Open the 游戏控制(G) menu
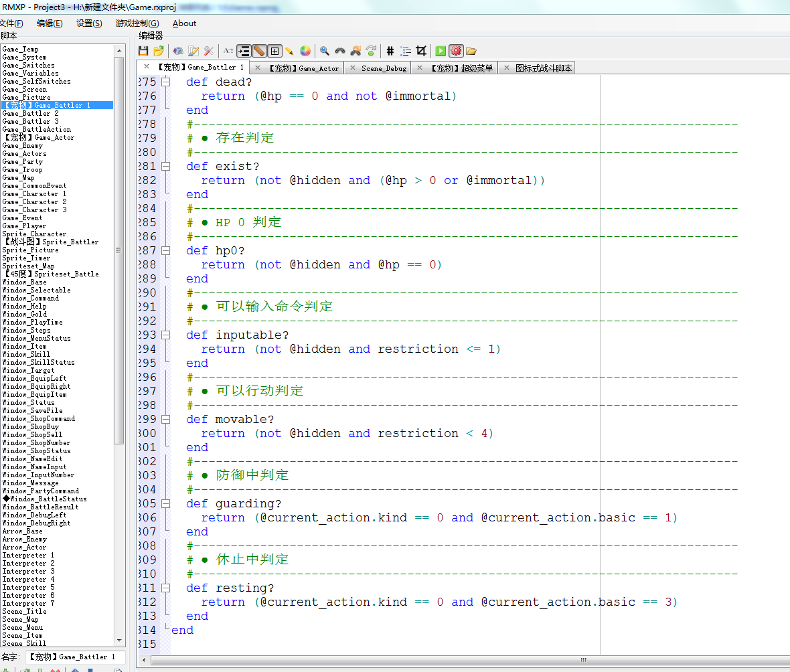Viewport: 790px width, 672px height. click(137, 23)
